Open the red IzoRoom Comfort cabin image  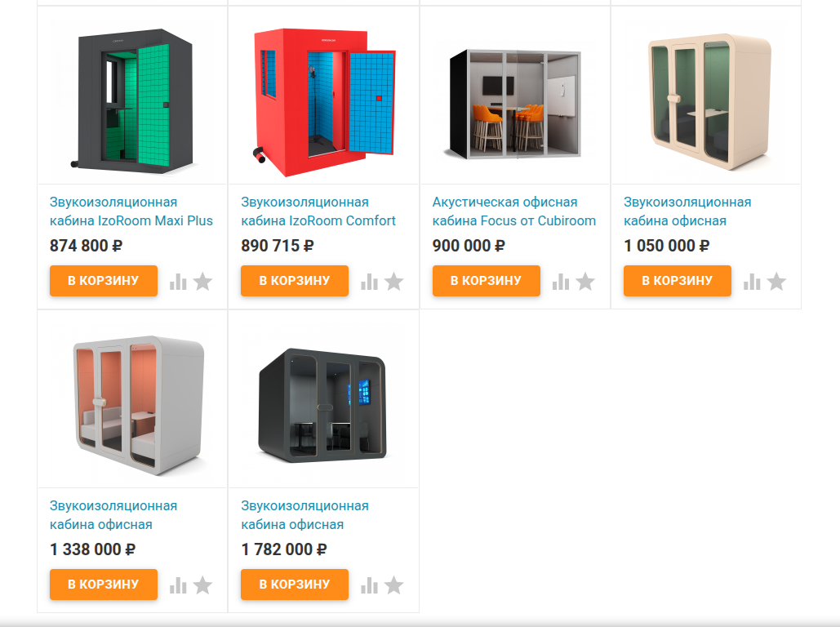coord(323,102)
